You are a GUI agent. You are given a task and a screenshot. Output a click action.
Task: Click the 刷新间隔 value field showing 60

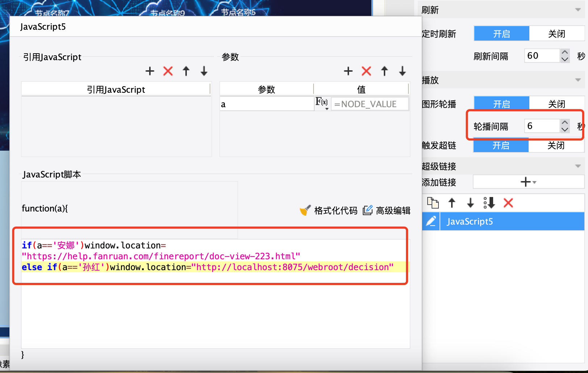pos(542,55)
